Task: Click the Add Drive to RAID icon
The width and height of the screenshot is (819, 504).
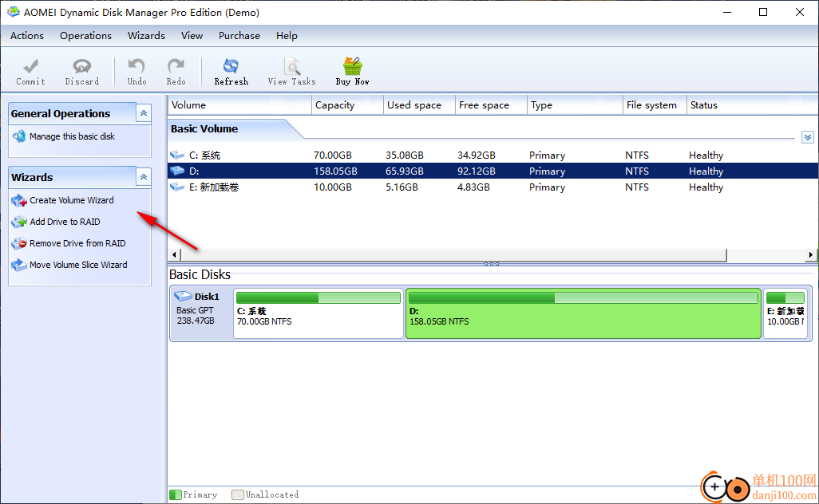Action: point(19,222)
